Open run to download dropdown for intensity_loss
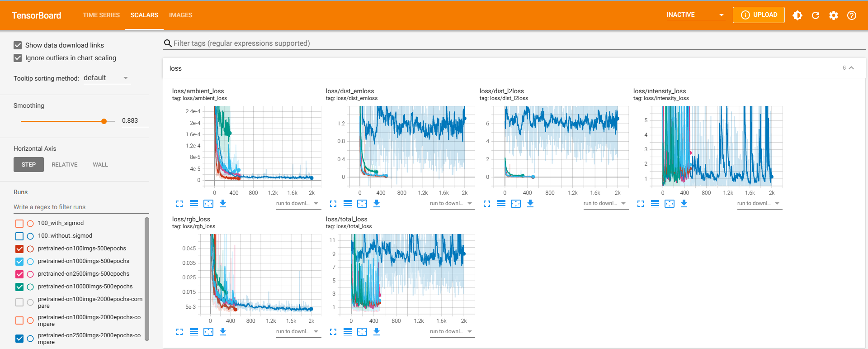This screenshot has width=868, height=349. (x=759, y=204)
